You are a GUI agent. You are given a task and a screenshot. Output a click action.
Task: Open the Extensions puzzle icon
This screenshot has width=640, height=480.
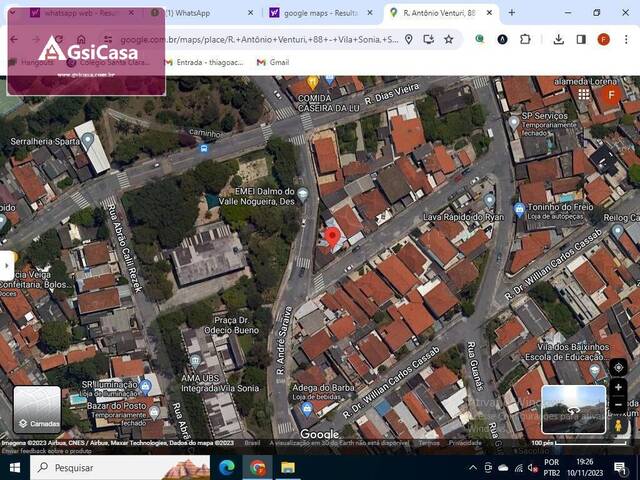tap(525, 40)
